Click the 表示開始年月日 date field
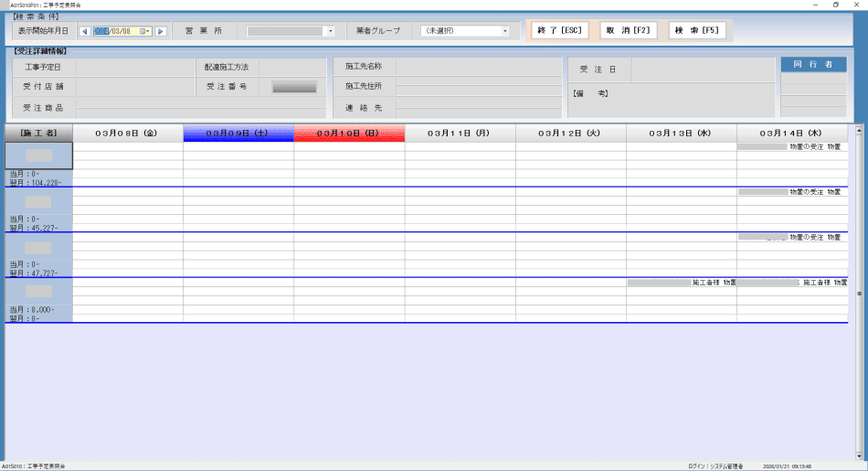This screenshot has height=471, width=868. (116, 31)
